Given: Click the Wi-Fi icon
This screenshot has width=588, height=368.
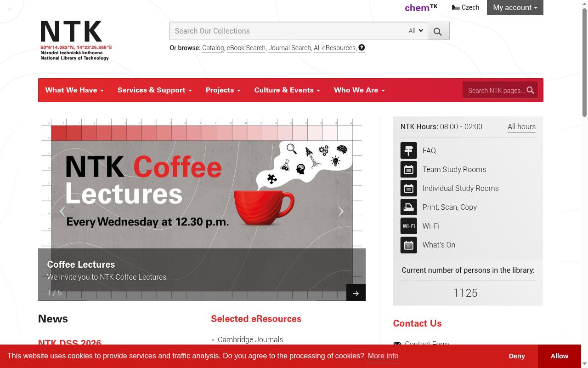Looking at the screenshot, I should (x=408, y=226).
